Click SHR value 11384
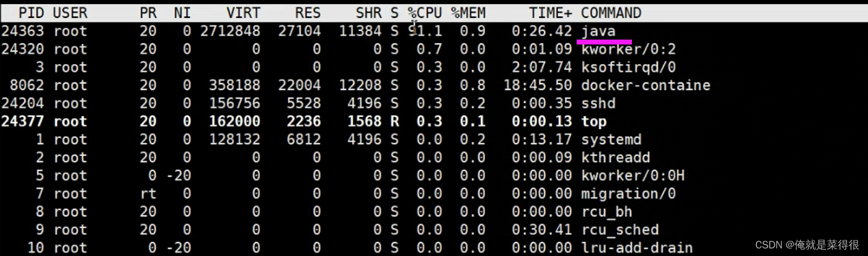 (360, 31)
